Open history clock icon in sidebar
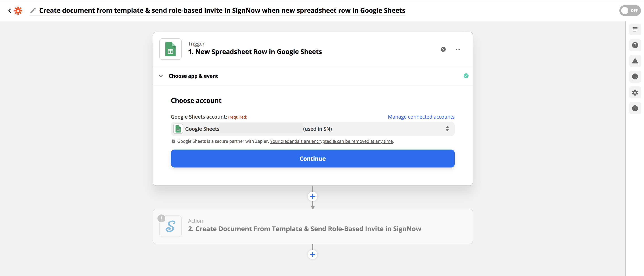Screen dimensions: 644x276 tap(635, 77)
